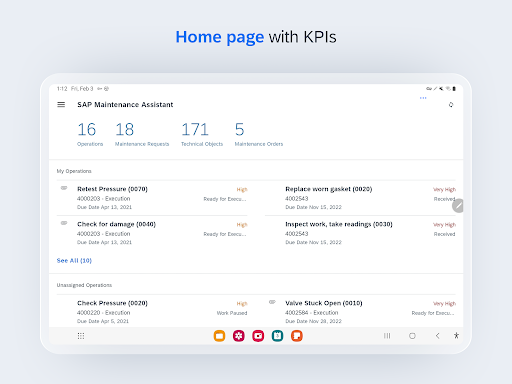Launch the red camera app in dock
Screen dimensions: 512x384
coord(258,336)
